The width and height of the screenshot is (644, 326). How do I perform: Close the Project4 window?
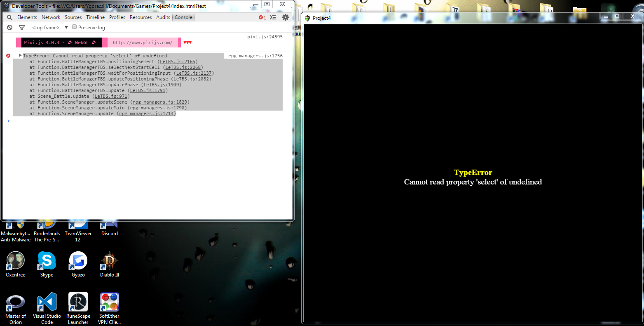(x=632, y=16)
